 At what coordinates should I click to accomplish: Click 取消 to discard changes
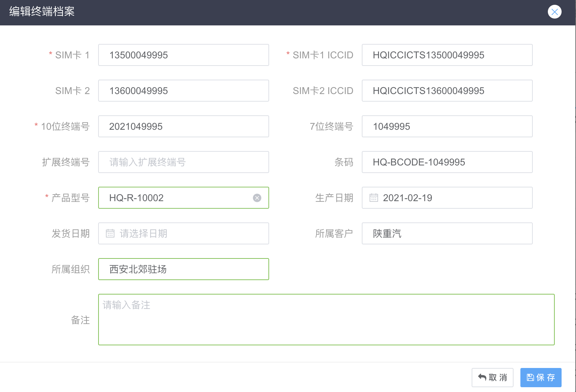492,378
